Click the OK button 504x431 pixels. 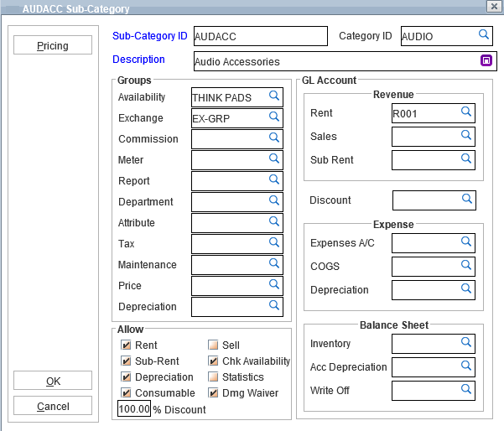pos(53,382)
